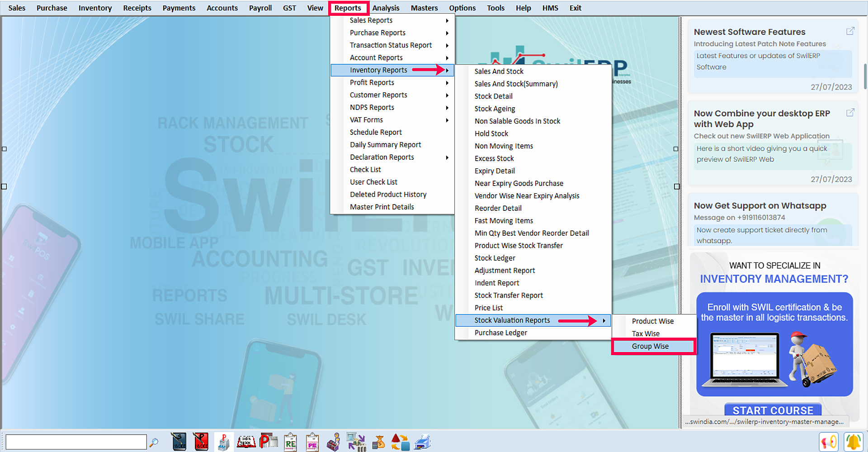868x452 pixels.
Task: Select the Schedule Report entry
Action: point(392,132)
